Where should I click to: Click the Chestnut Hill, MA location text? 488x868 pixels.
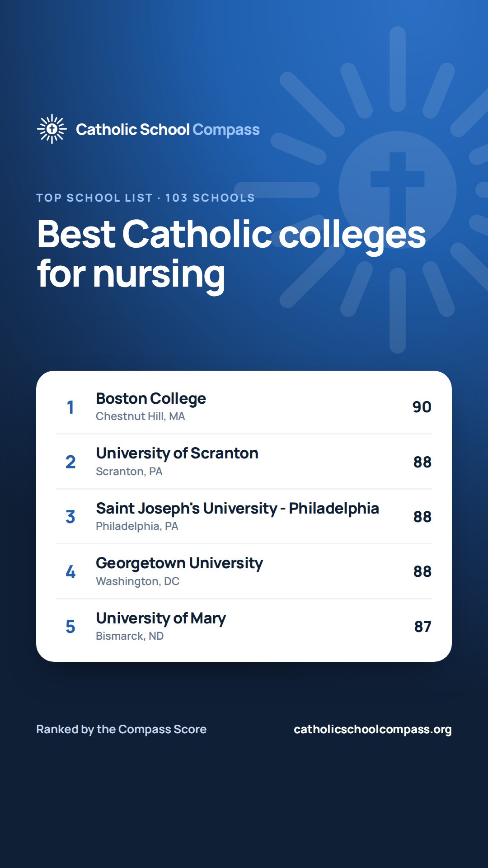(x=141, y=416)
